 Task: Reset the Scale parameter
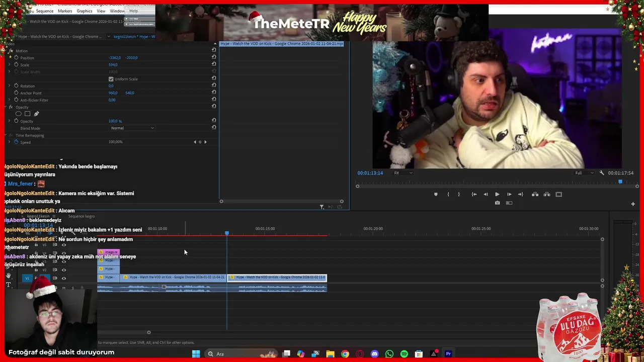(x=214, y=64)
